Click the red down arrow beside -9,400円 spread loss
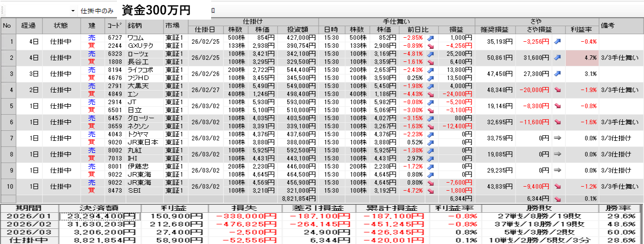The image size is (644, 244). pyautogui.click(x=557, y=186)
